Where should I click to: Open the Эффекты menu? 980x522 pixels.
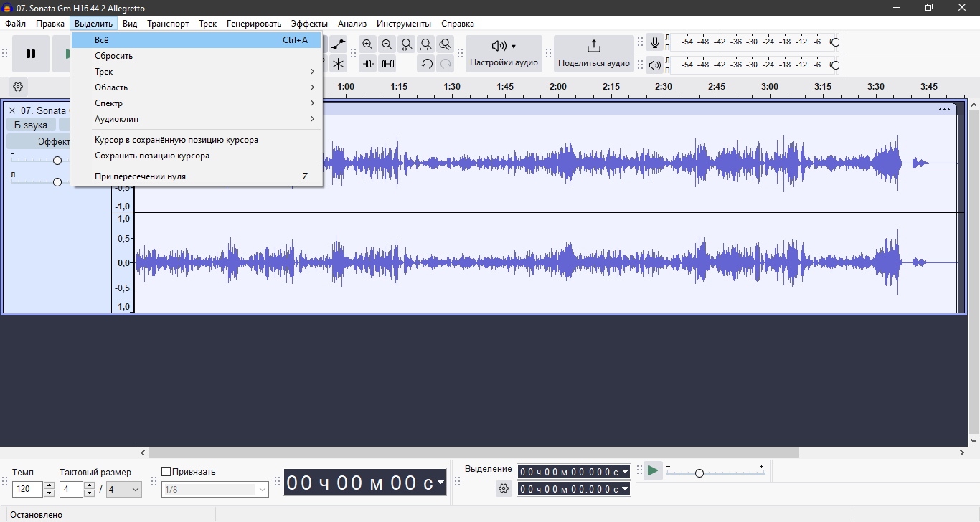click(309, 24)
